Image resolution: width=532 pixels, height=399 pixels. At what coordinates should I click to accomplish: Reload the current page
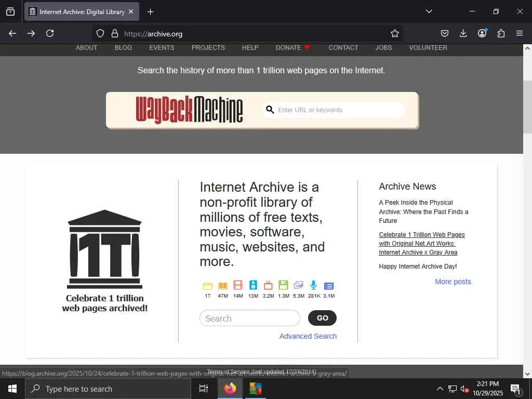(x=50, y=33)
